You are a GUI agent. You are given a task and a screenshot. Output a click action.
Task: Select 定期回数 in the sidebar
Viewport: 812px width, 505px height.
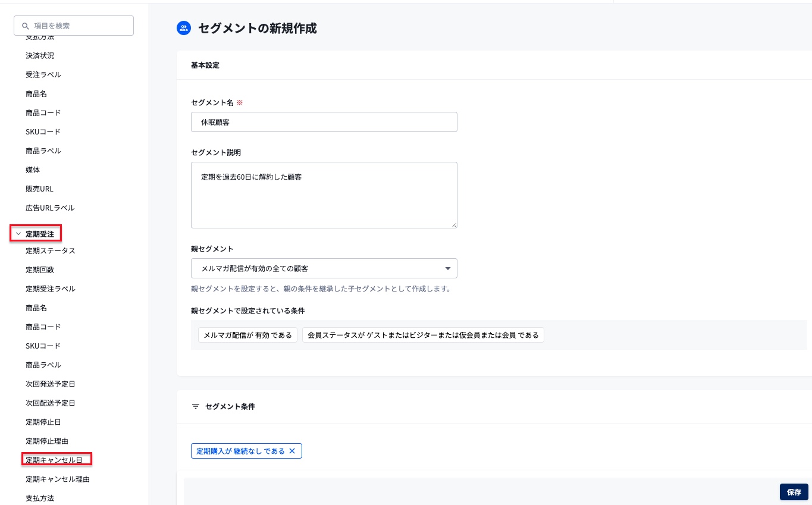click(40, 270)
